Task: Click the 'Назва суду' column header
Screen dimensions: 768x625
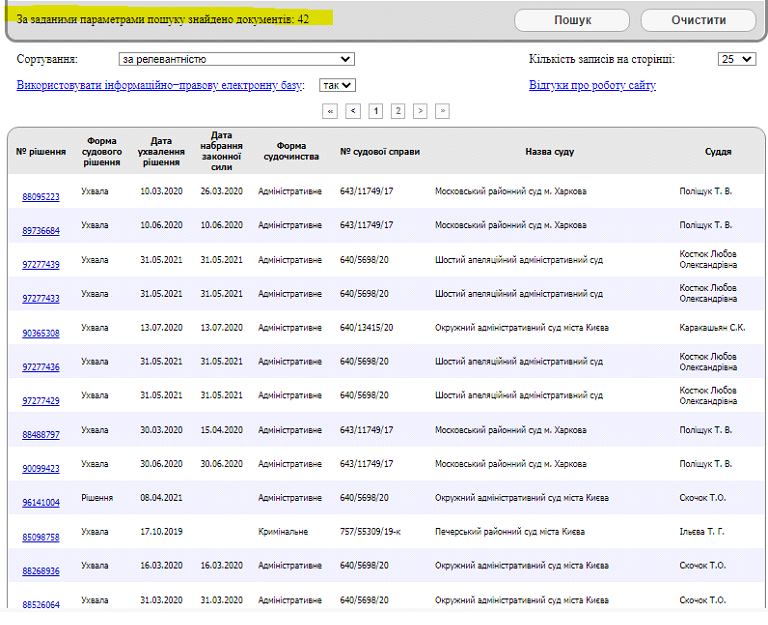Action: coord(549,152)
